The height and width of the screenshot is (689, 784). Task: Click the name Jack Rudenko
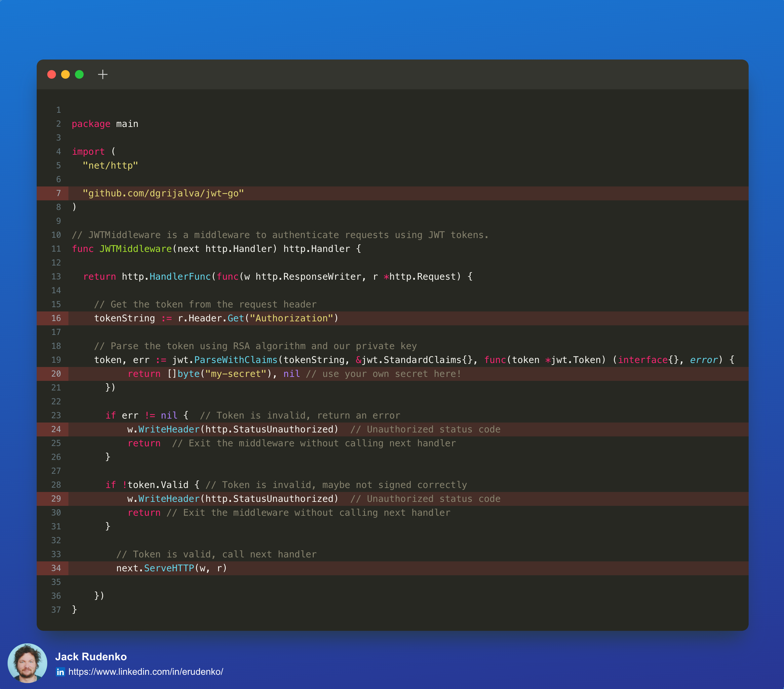tap(91, 657)
